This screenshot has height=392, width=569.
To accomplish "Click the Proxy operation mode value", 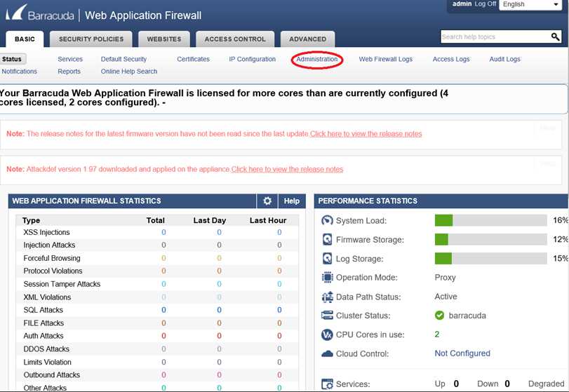I will tap(445, 278).
